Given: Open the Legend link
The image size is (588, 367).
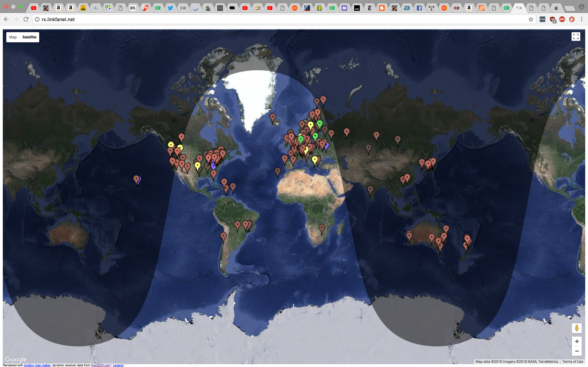Looking at the screenshot, I should (118, 365).
